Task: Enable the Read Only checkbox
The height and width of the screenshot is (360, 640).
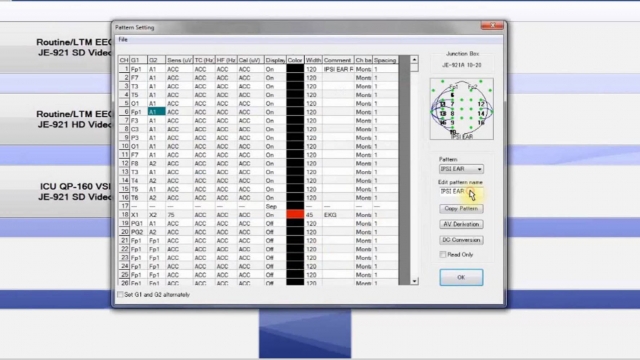Action: coord(443,255)
